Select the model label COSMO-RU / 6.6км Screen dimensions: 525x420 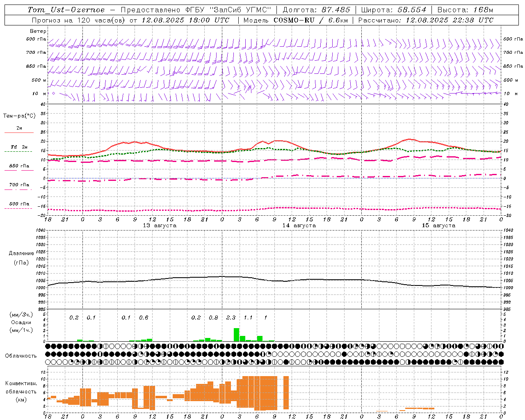(311, 20)
